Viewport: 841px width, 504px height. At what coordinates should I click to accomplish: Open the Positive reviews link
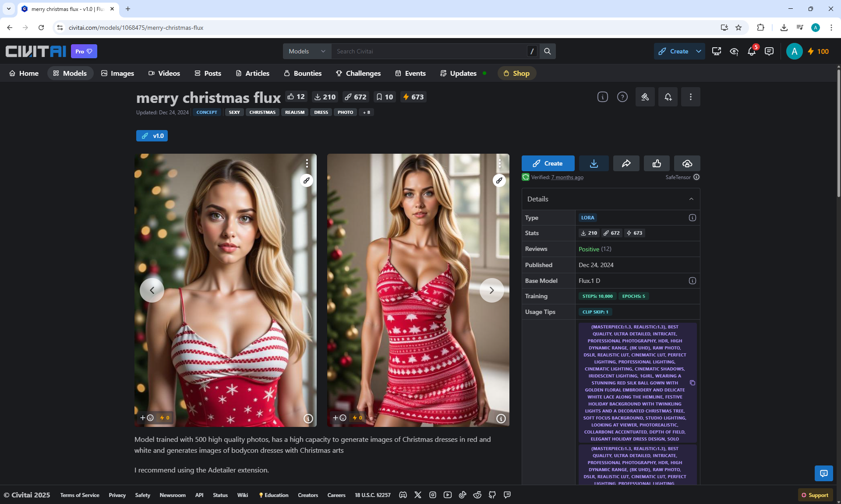[589, 249]
